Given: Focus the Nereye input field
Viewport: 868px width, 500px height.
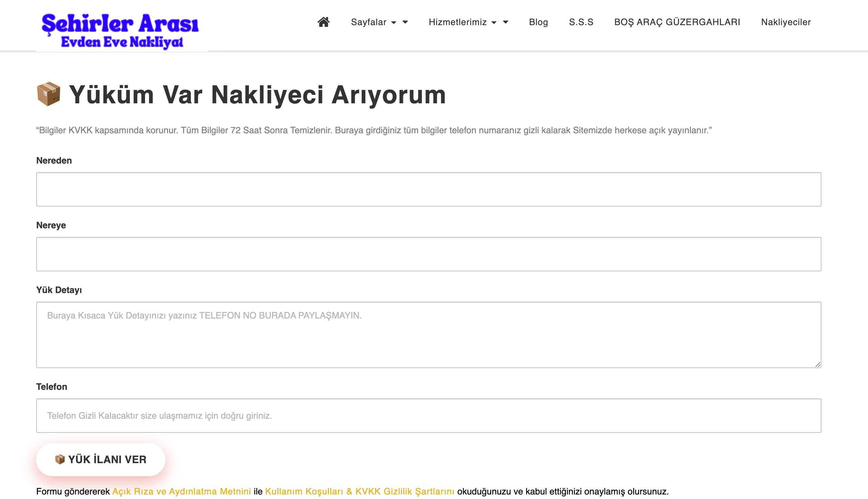Looking at the screenshot, I should [428, 254].
